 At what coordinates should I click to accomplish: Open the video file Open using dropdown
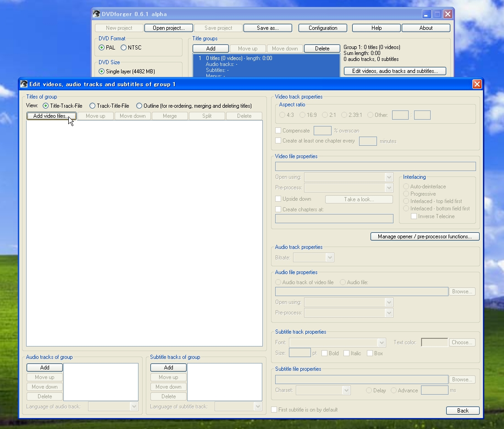coord(389,177)
